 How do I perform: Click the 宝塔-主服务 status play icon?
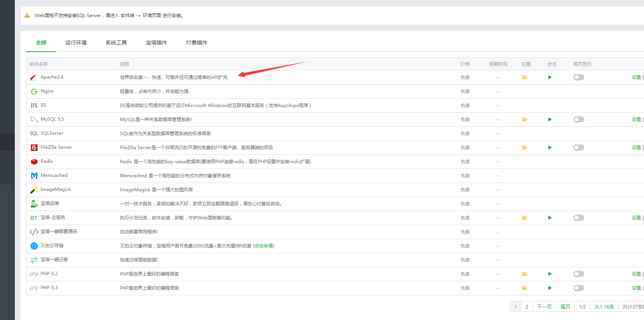pos(550,218)
